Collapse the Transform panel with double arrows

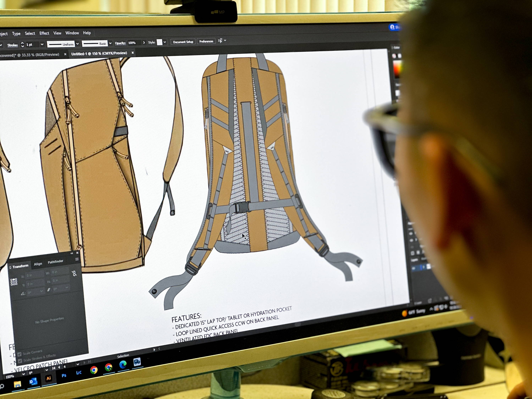(x=72, y=253)
